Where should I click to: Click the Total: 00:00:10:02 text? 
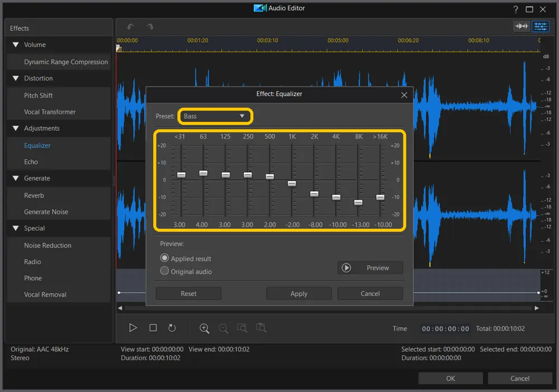click(500, 329)
